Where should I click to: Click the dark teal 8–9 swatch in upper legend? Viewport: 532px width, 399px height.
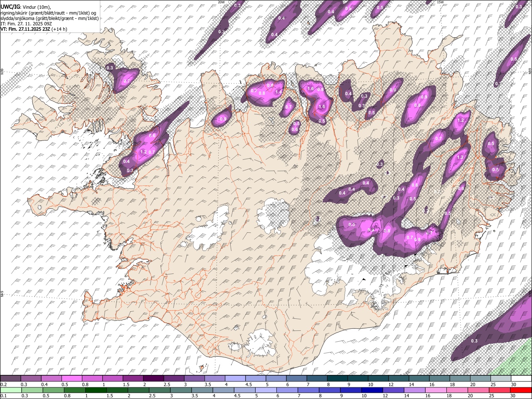[x=337, y=379]
